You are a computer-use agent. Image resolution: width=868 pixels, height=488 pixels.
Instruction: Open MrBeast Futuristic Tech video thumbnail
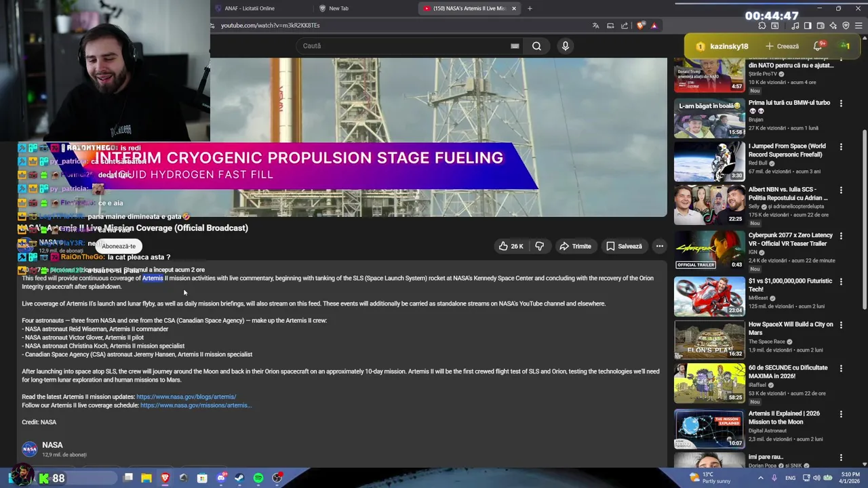coord(709,296)
